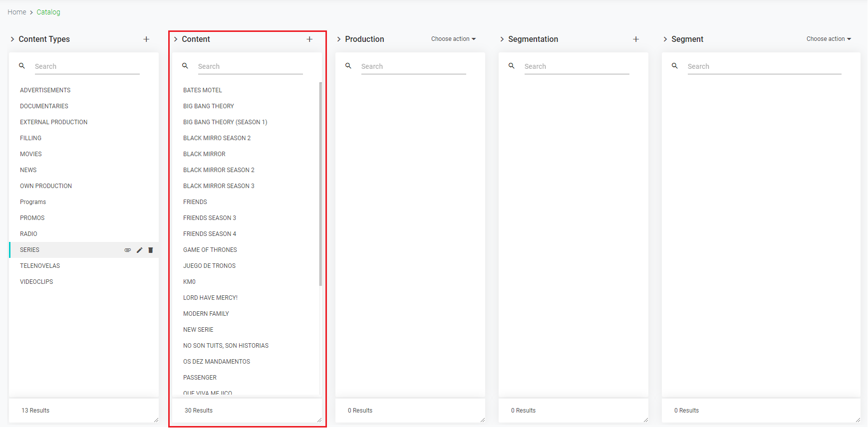Click the search magnifier icon in Segment panel
Screen dimensions: 868x431
click(x=675, y=66)
